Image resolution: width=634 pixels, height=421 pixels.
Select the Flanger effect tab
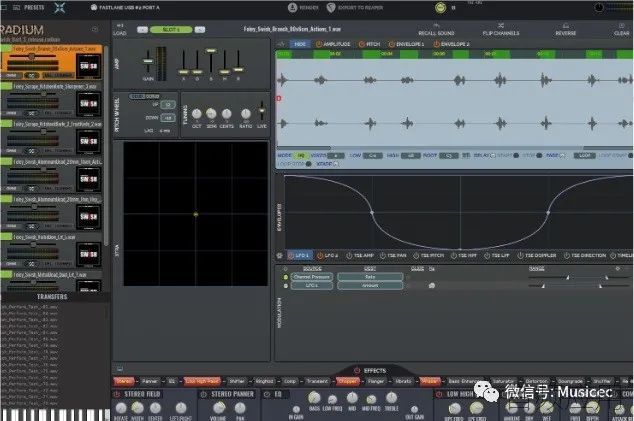(x=376, y=381)
